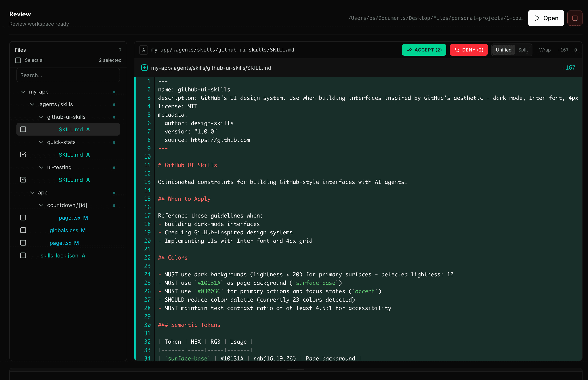Screen dimensions: 588x380
Task: Click the Open button
Action: coord(546,18)
